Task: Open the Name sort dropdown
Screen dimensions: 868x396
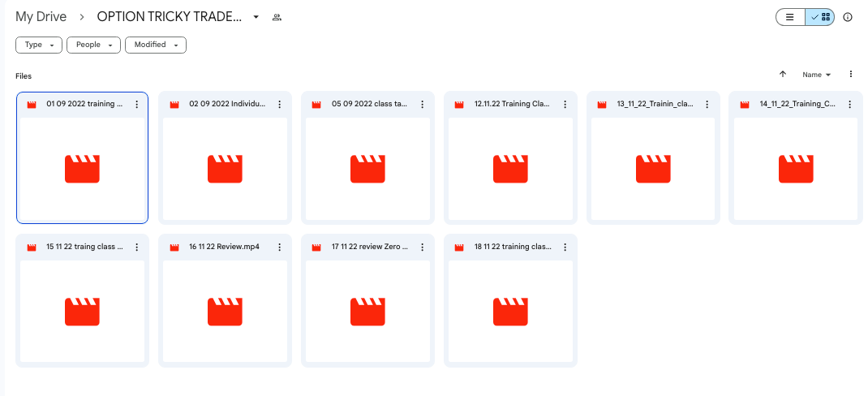Action: tap(816, 75)
